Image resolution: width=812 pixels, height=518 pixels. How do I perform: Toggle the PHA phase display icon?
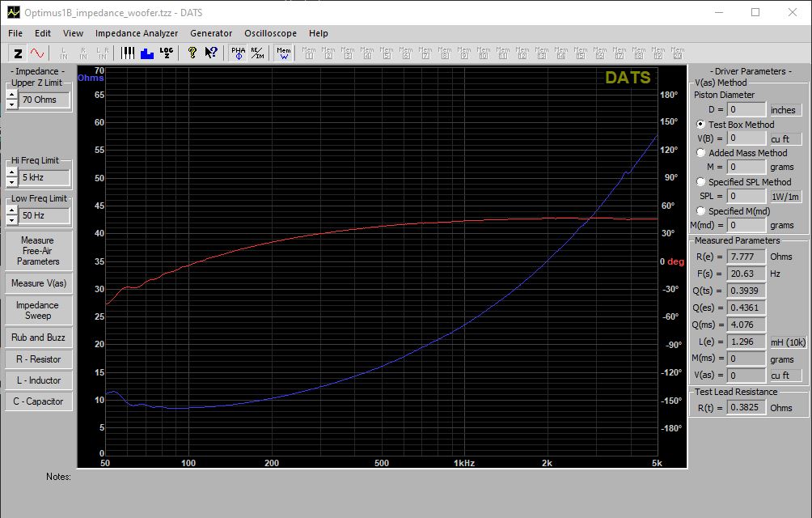pos(239,53)
